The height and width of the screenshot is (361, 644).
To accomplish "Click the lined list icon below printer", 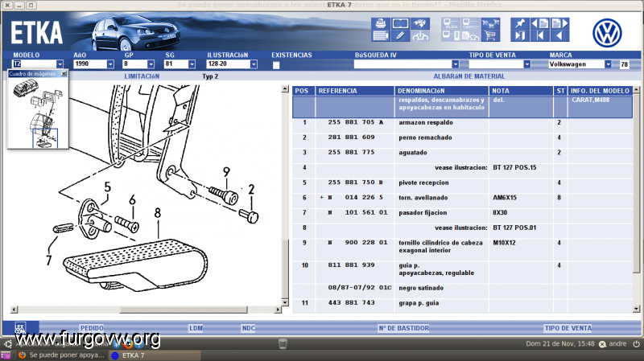I will pos(381,35).
